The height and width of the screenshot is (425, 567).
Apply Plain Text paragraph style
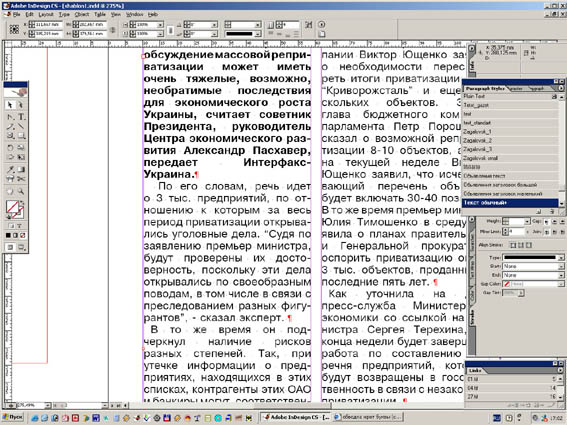click(x=510, y=96)
